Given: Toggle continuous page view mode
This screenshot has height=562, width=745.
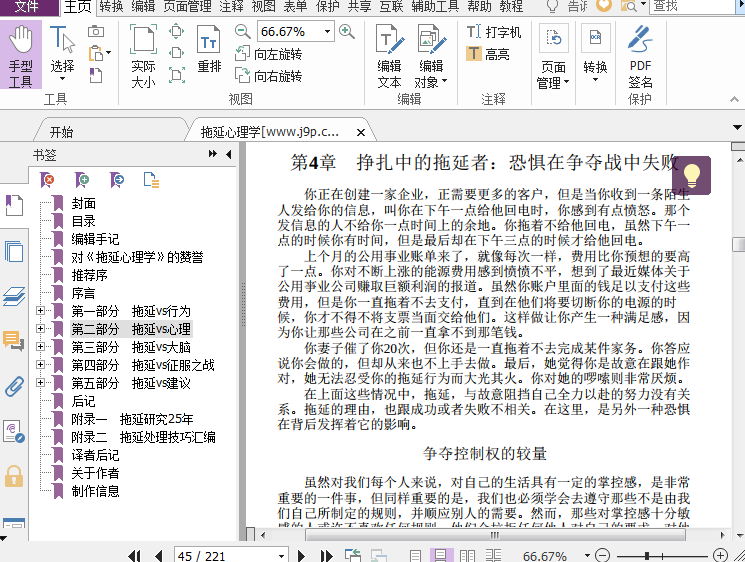Looking at the screenshot, I should click(x=440, y=556).
